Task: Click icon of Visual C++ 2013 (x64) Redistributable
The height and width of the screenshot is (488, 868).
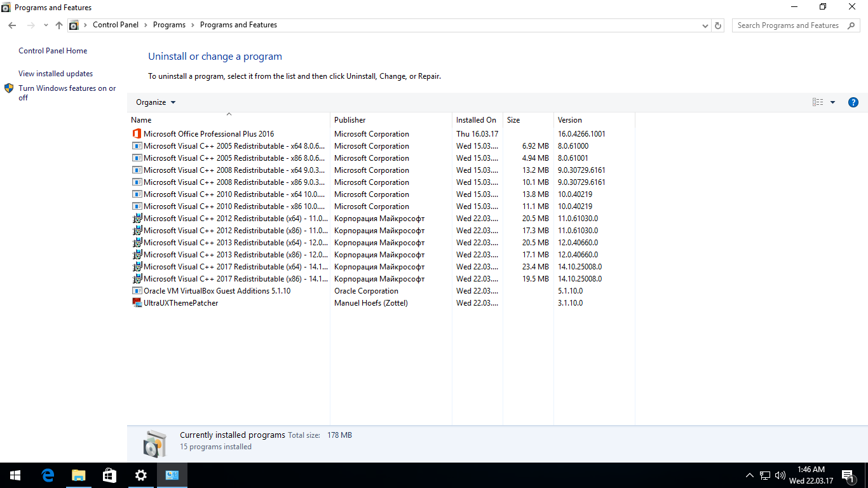Action: [137, 243]
